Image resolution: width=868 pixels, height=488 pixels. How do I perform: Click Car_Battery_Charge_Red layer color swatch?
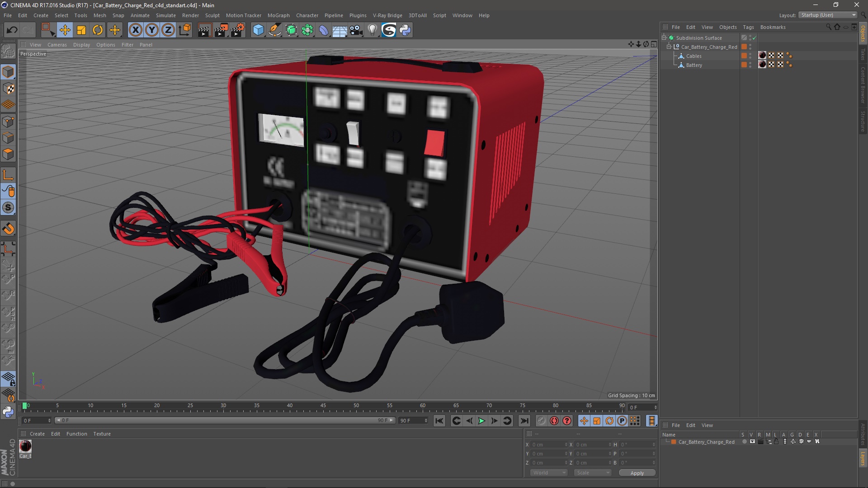(744, 47)
